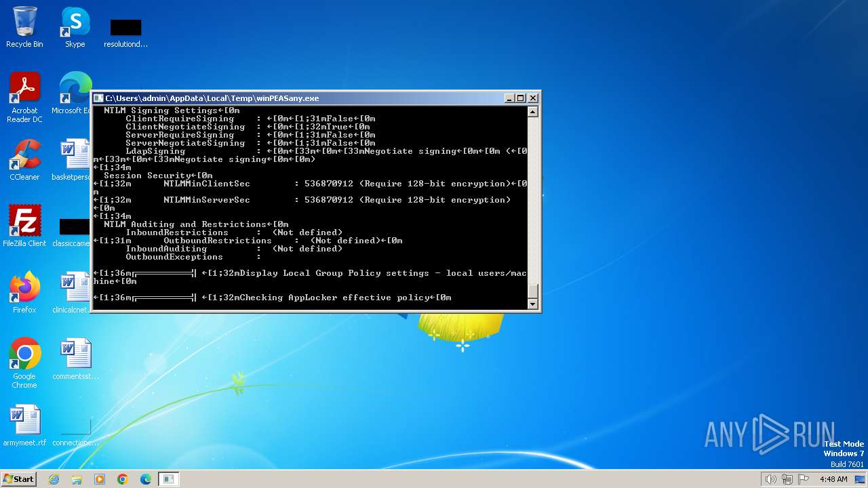Open Chrome from the taskbar
The image size is (868, 488).
(123, 479)
